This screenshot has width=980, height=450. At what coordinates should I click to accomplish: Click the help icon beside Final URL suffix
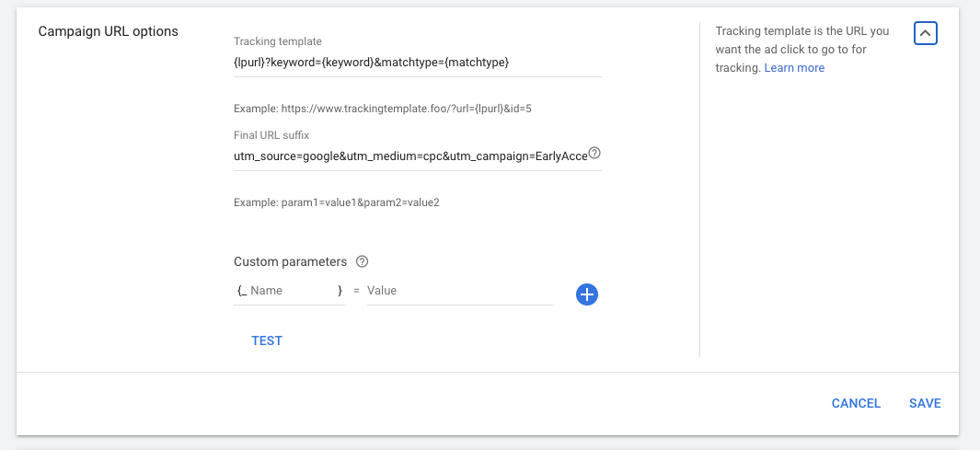pos(594,153)
